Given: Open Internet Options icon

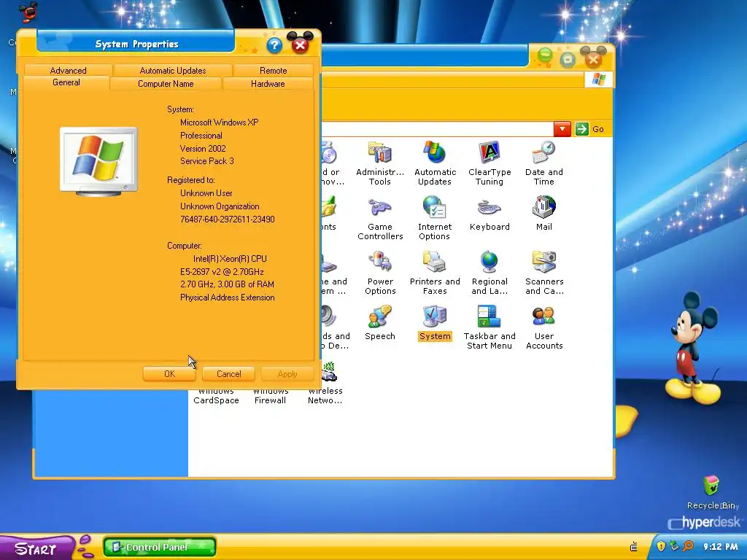Looking at the screenshot, I should tap(435, 217).
